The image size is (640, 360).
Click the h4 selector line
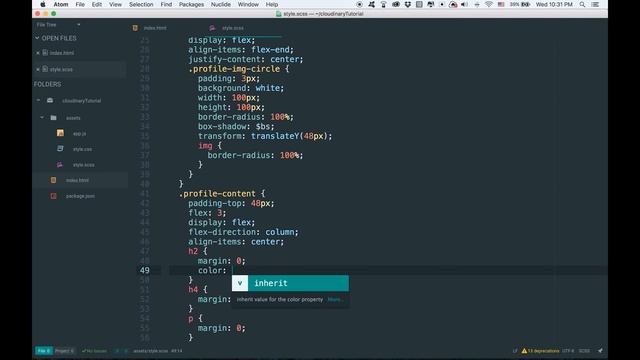click(198, 289)
